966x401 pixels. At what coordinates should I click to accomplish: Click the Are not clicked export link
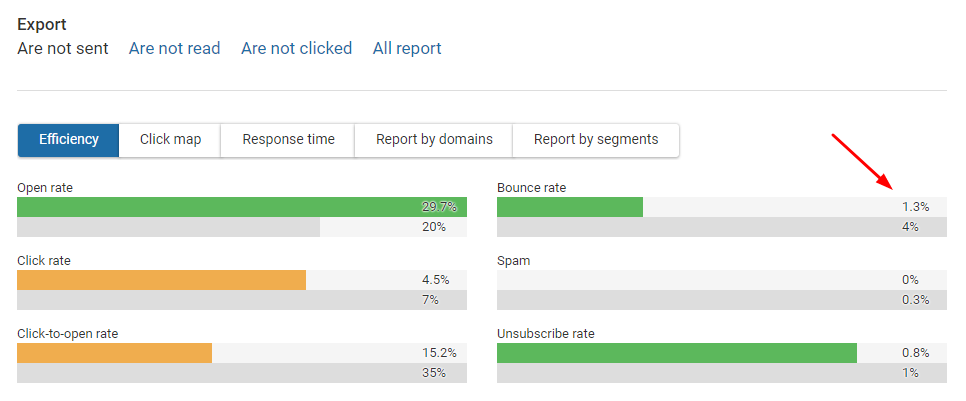tap(297, 48)
